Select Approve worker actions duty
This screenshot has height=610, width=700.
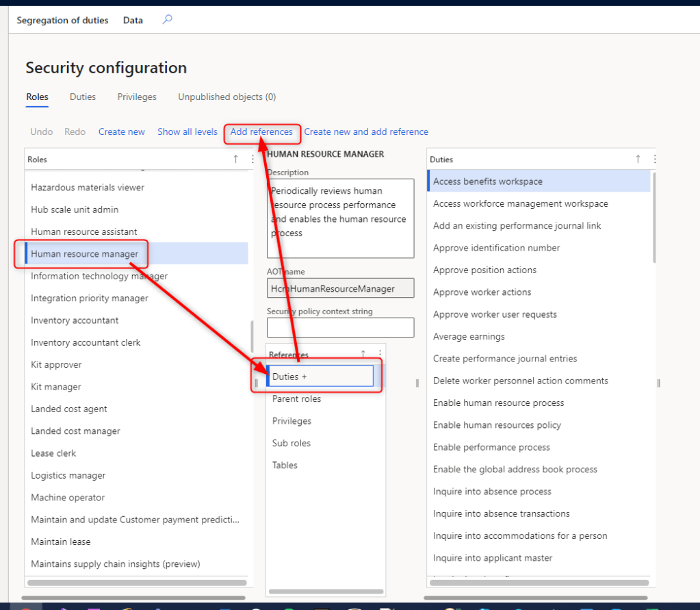pos(482,292)
